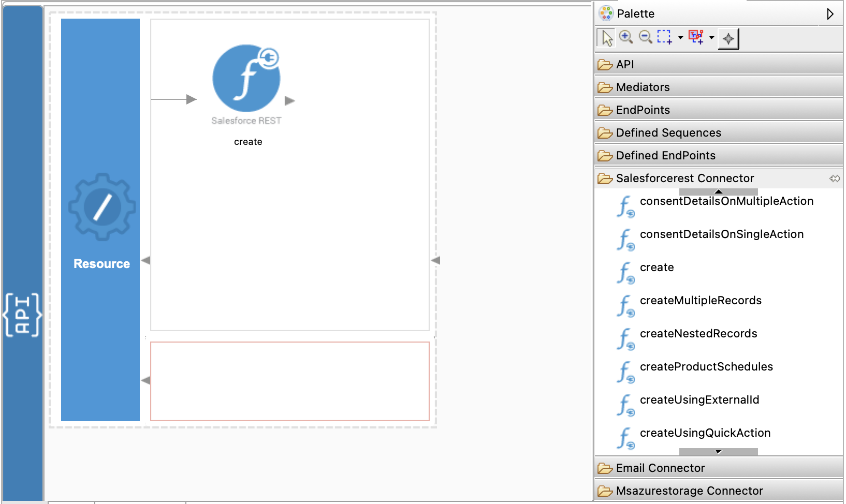Viewport: 846px width, 504px height.
Task: Open the marquee tool dropdown arrow
Action: (680, 37)
